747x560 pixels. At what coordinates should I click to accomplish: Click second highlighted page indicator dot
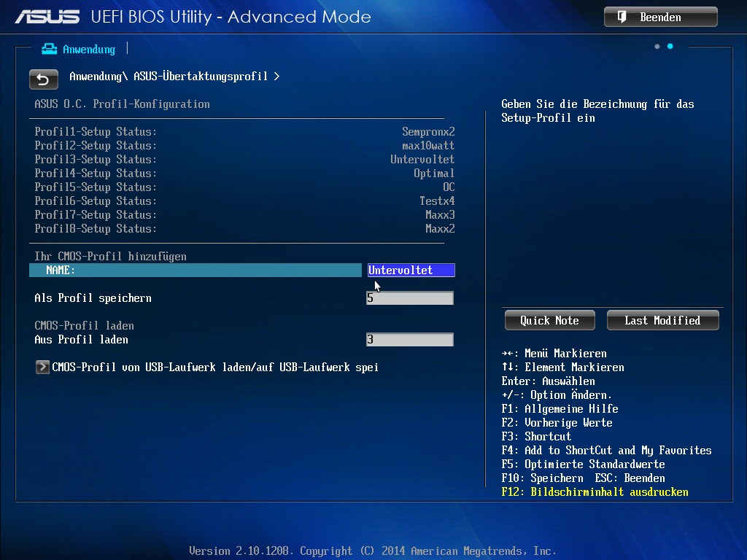click(x=670, y=46)
